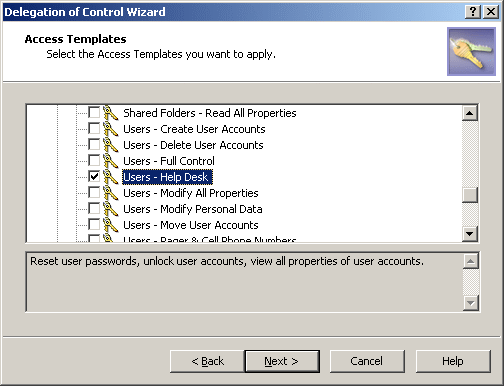Click key icon next to Users - Create User Accounts
504x386 pixels.
110,129
